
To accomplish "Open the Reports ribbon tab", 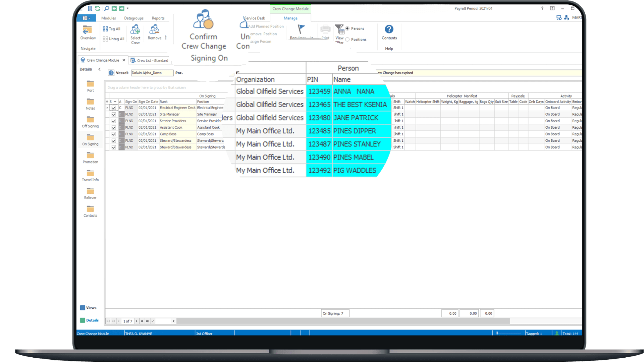I will click(158, 18).
